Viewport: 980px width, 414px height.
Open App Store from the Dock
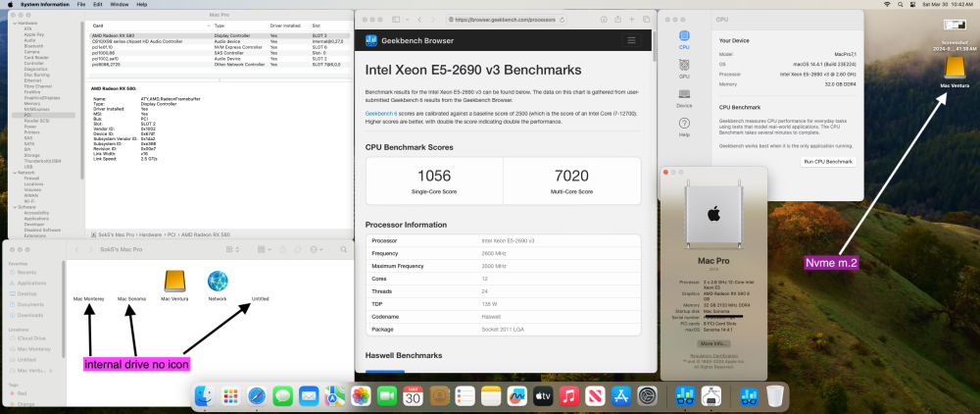tap(620, 396)
